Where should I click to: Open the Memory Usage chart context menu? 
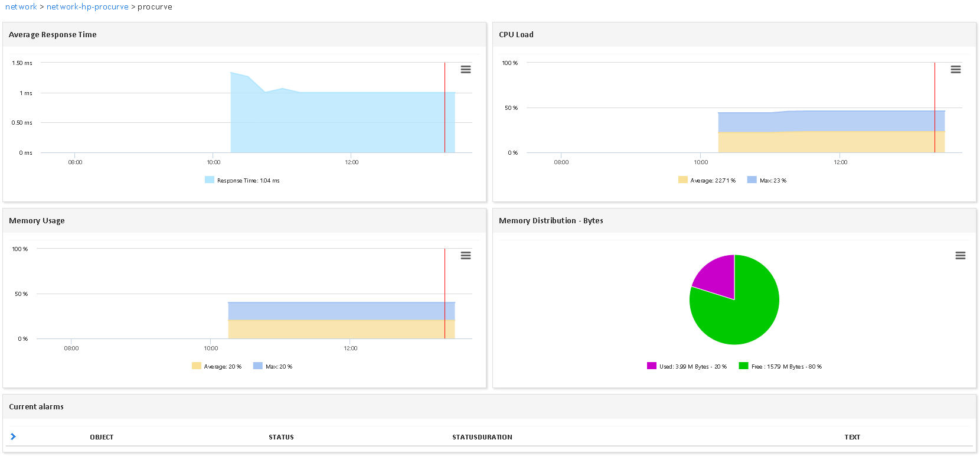tap(466, 256)
